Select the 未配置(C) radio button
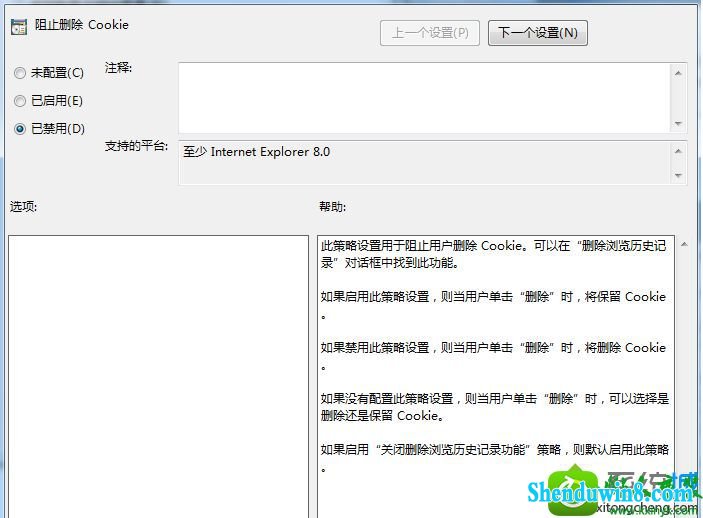Viewport: 703px width, 518px height. coord(20,73)
